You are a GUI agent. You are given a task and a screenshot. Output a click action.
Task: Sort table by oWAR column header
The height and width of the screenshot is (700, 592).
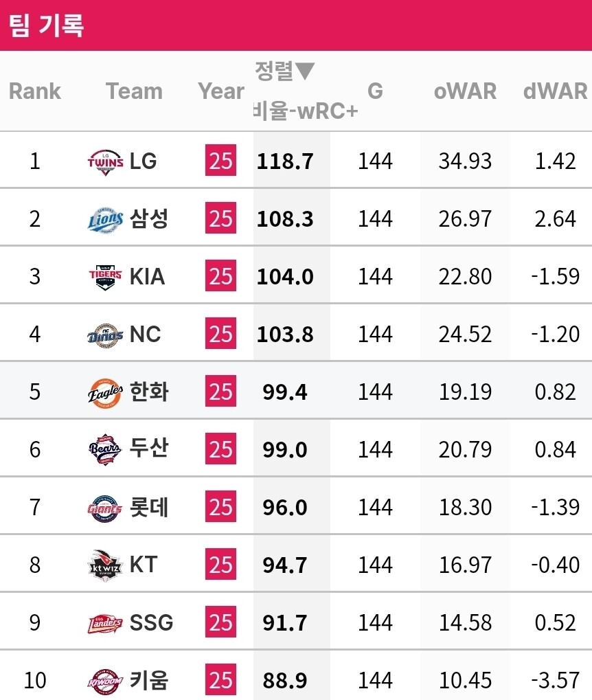[465, 91]
